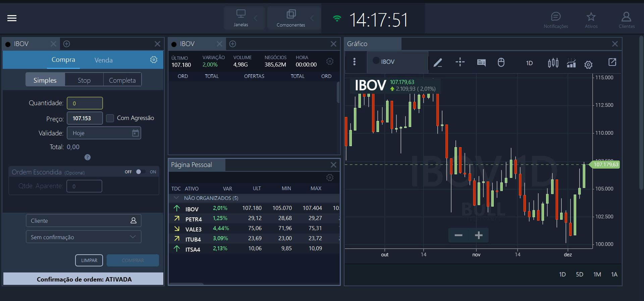The height and width of the screenshot is (301, 644).
Task: Click the LIMPAR button
Action: pyautogui.click(x=89, y=260)
